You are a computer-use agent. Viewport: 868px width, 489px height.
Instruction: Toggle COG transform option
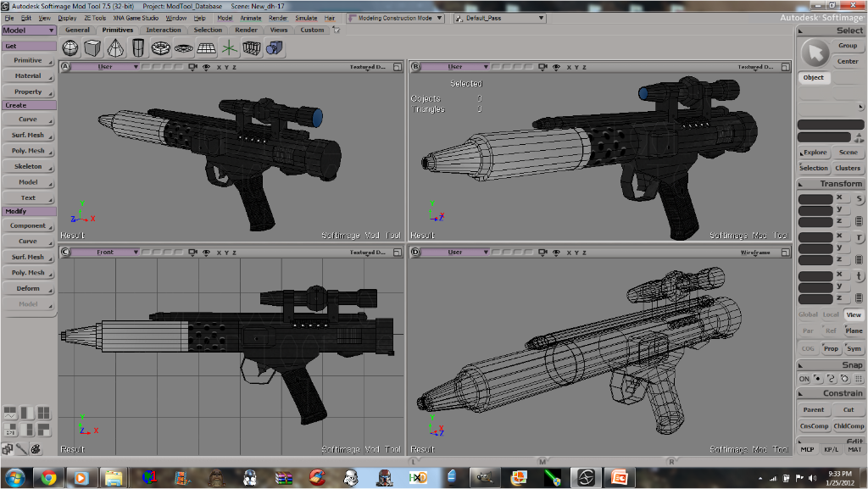pos(808,348)
